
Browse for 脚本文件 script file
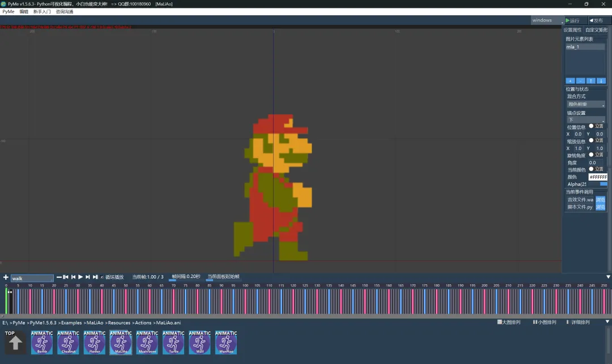click(x=600, y=207)
